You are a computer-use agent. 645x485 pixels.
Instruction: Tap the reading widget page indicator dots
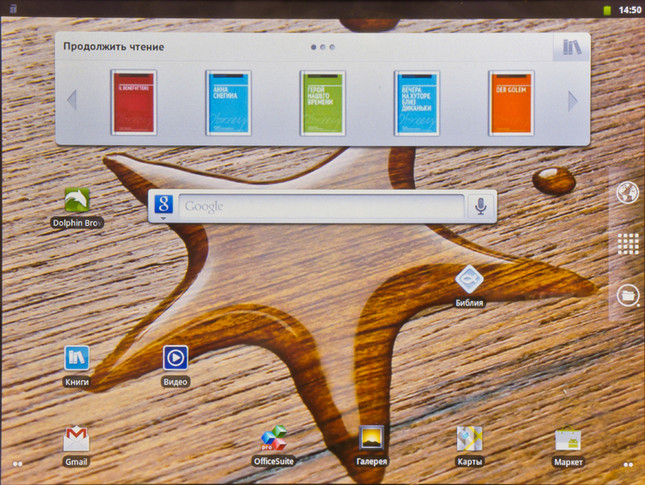coord(323,47)
